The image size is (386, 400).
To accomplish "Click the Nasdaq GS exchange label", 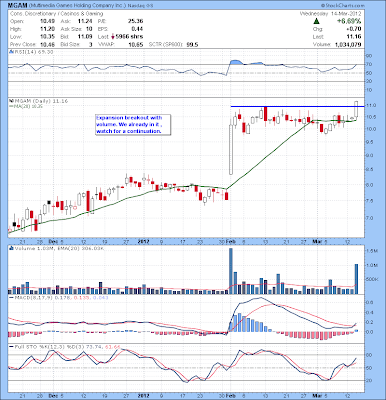I will (x=139, y=6).
